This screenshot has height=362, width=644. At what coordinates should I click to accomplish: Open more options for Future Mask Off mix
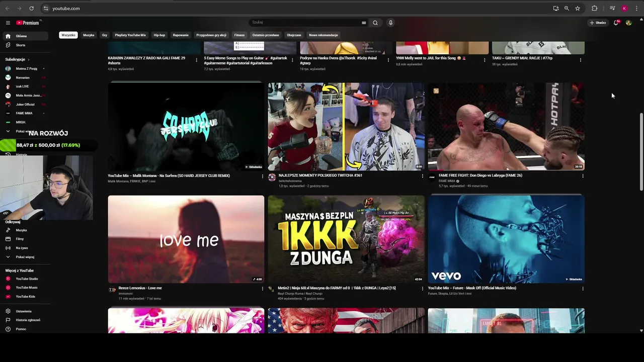click(x=583, y=289)
